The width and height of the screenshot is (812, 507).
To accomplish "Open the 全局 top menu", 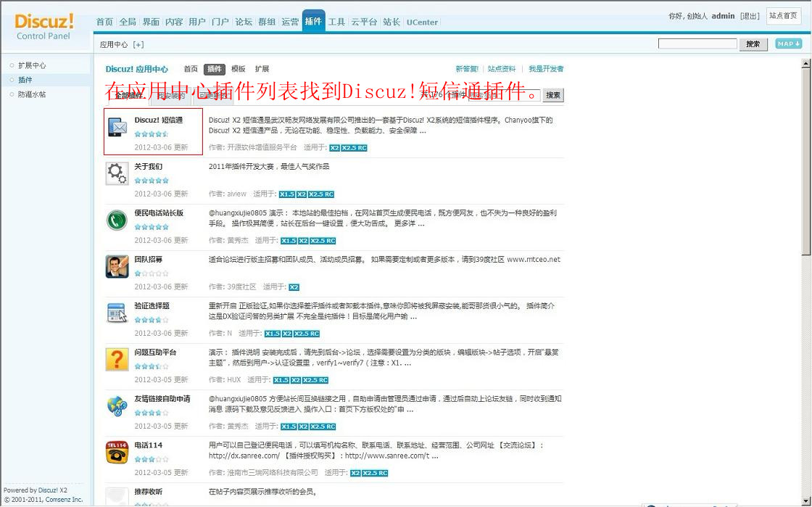I will pyautogui.click(x=128, y=22).
